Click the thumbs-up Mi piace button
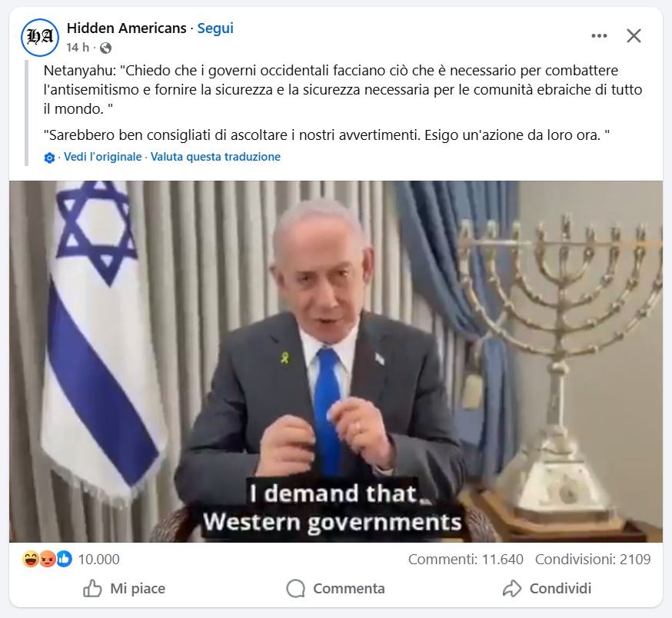The height and width of the screenshot is (618, 672). [124, 589]
